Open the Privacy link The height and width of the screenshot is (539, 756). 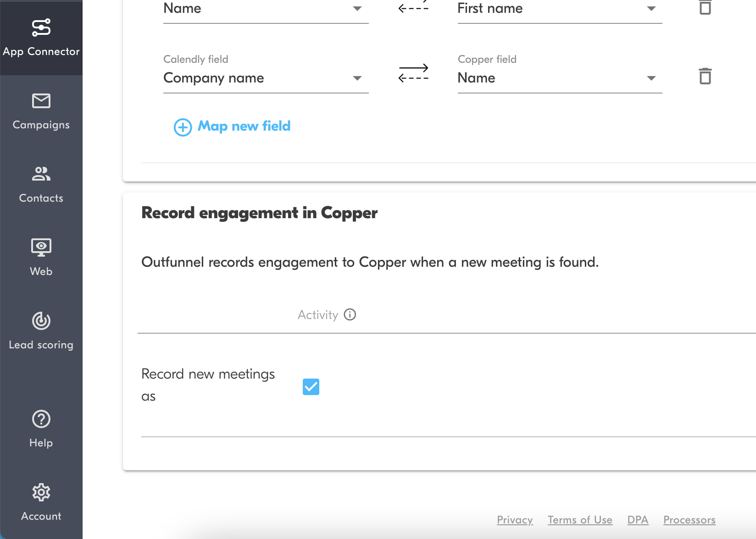(515, 520)
